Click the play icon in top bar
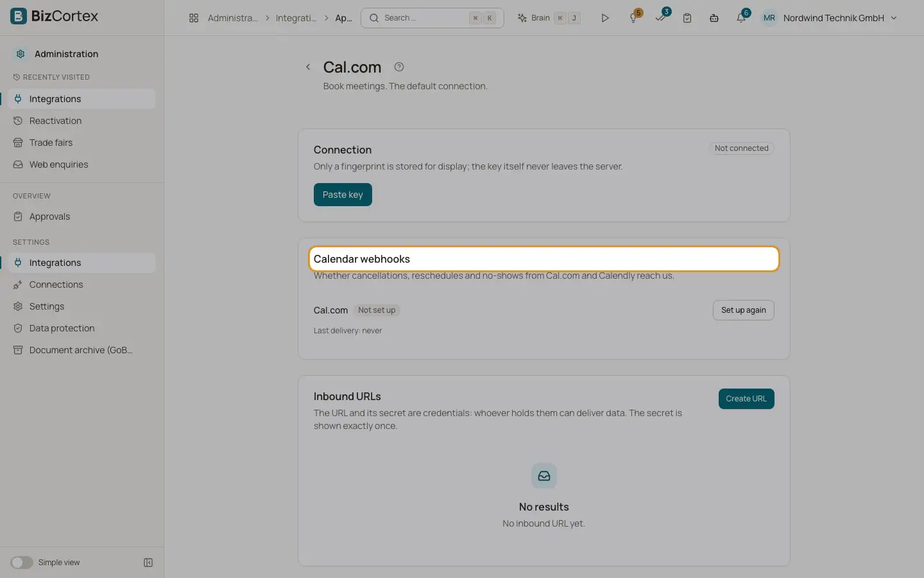Viewport: 924px width, 578px height. click(x=604, y=18)
